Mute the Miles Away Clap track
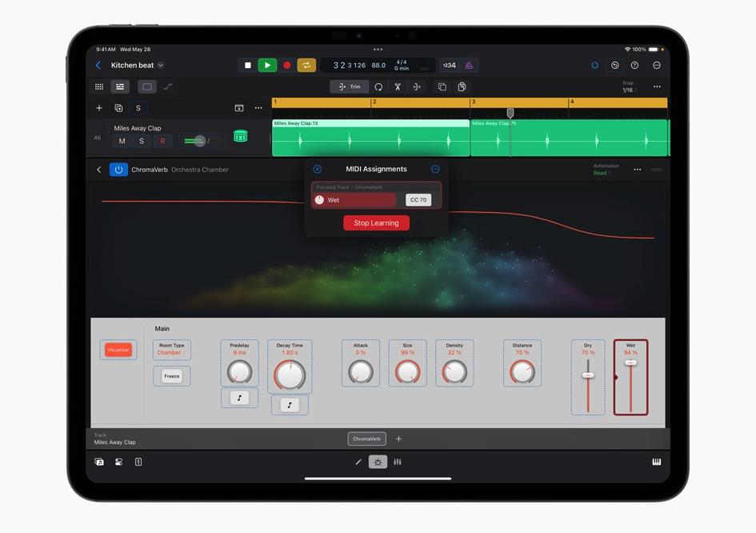Image resolution: width=756 pixels, height=533 pixels. [122, 142]
